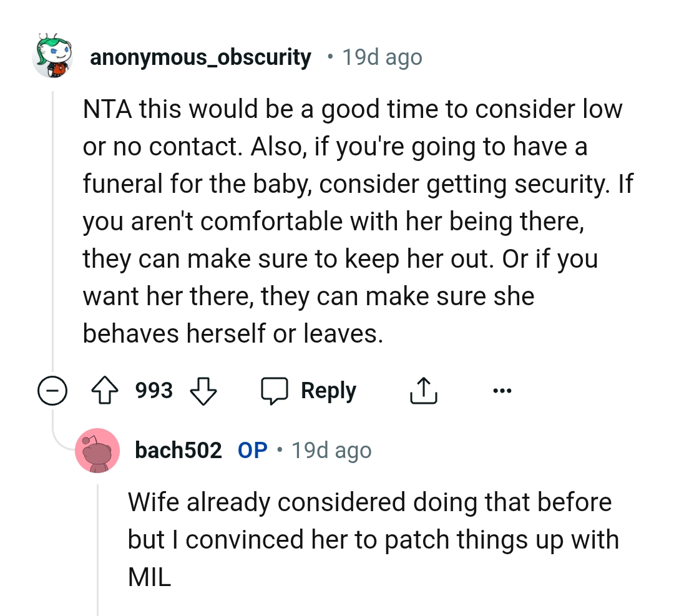Downvote anonymous_obscurity's comment
The width and height of the screenshot is (674, 616).
[x=203, y=390]
